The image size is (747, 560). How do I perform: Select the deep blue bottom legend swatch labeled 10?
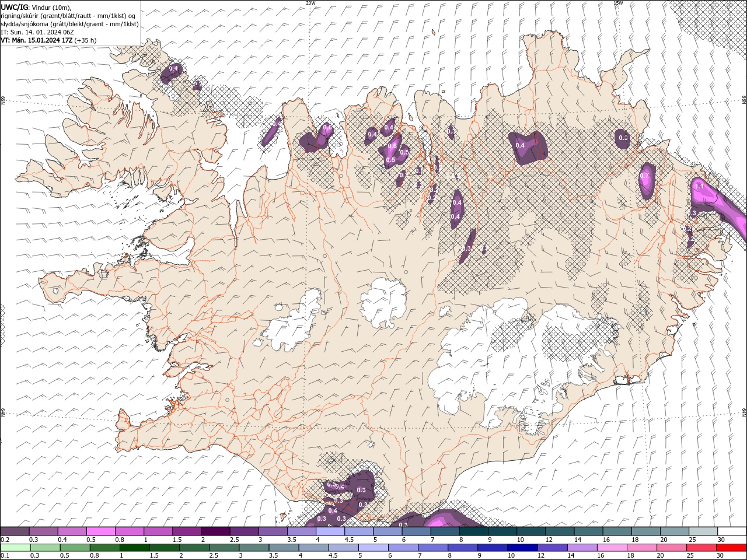(522, 548)
